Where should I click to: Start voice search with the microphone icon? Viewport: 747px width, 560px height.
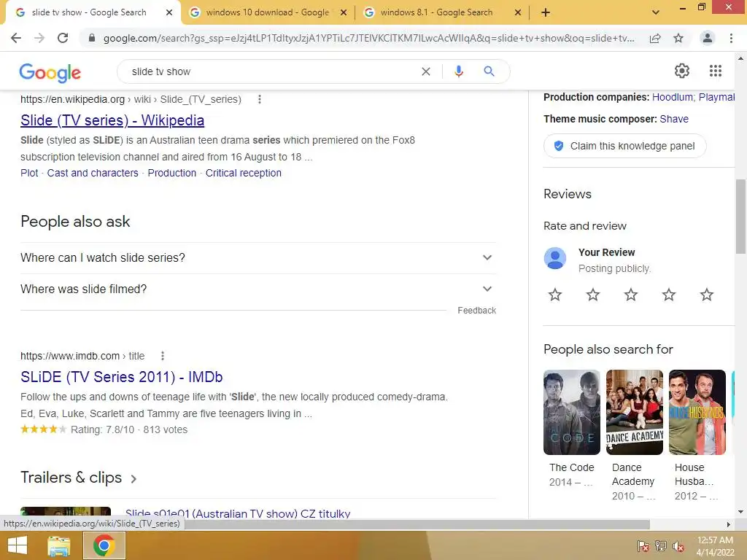click(458, 71)
